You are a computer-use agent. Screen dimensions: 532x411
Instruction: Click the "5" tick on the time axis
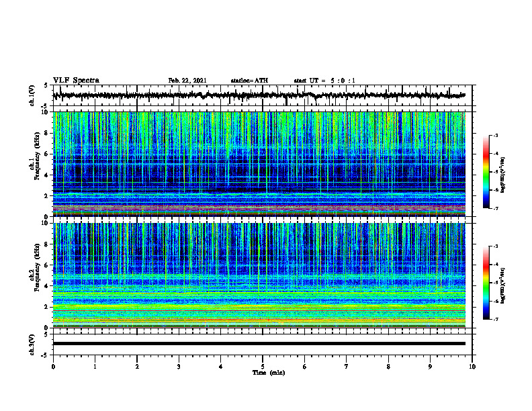coord(263,367)
